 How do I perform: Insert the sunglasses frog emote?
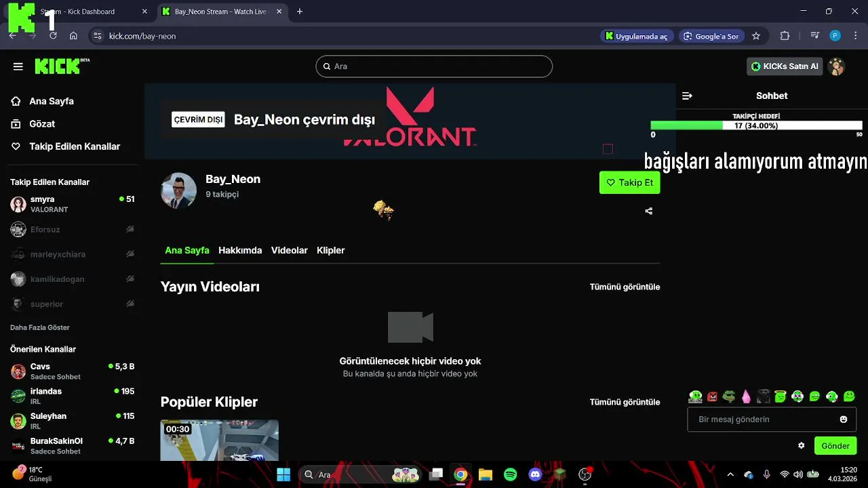(x=729, y=396)
